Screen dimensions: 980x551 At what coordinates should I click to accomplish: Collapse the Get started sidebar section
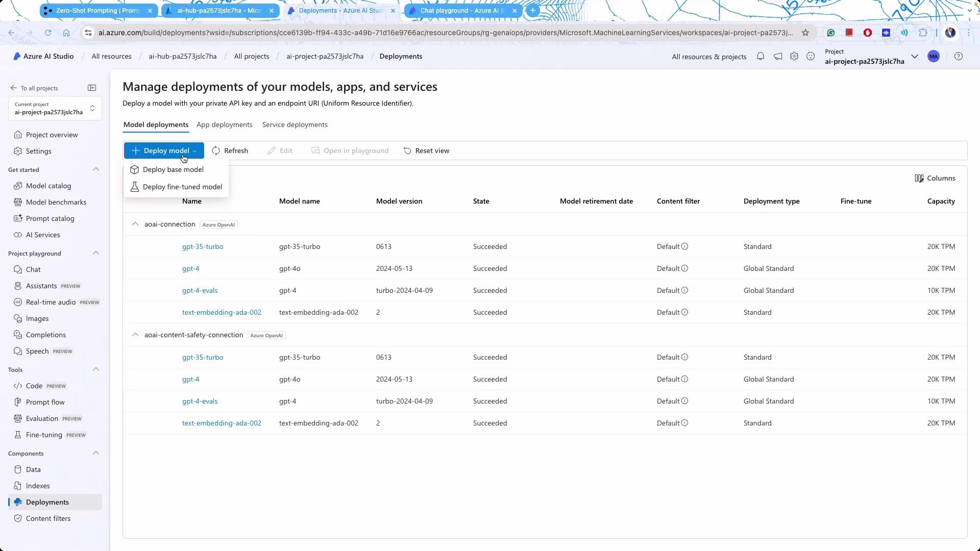[95, 169]
